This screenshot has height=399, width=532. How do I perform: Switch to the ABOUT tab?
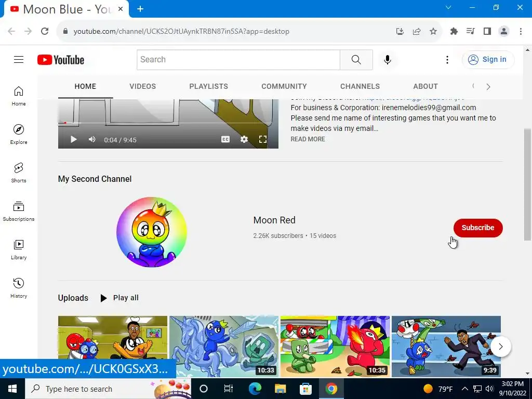pyautogui.click(x=425, y=87)
